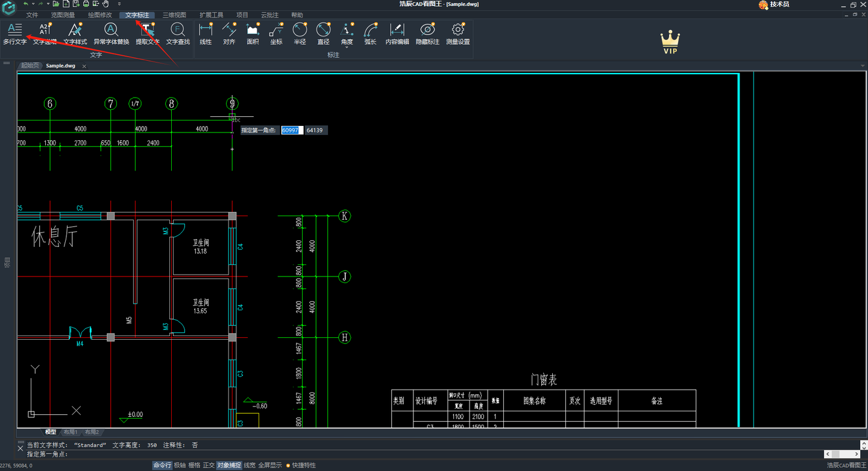Click the print icon in quick toolbar

pos(86,4)
